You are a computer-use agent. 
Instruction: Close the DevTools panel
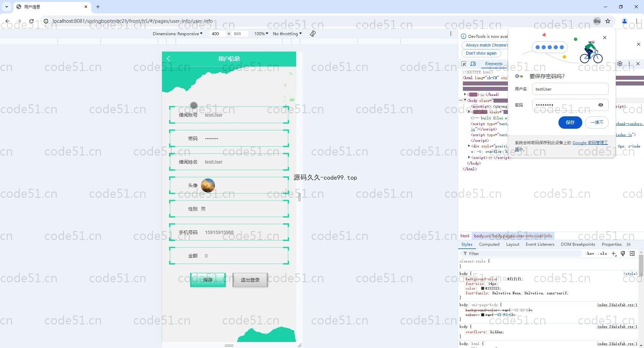tap(638, 64)
